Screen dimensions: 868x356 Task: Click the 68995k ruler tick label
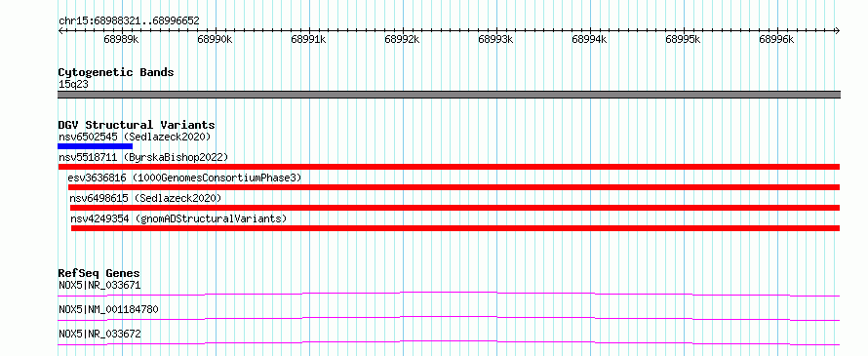coord(683,40)
